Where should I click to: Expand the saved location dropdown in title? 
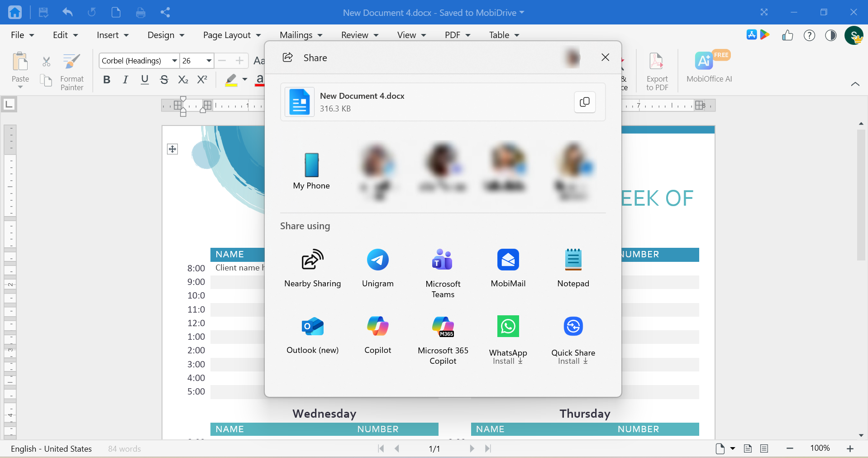pos(522,12)
